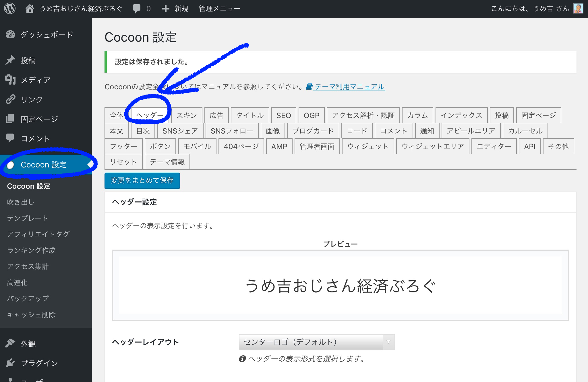Open the リセット tab
The height and width of the screenshot is (382, 588).
click(x=123, y=162)
